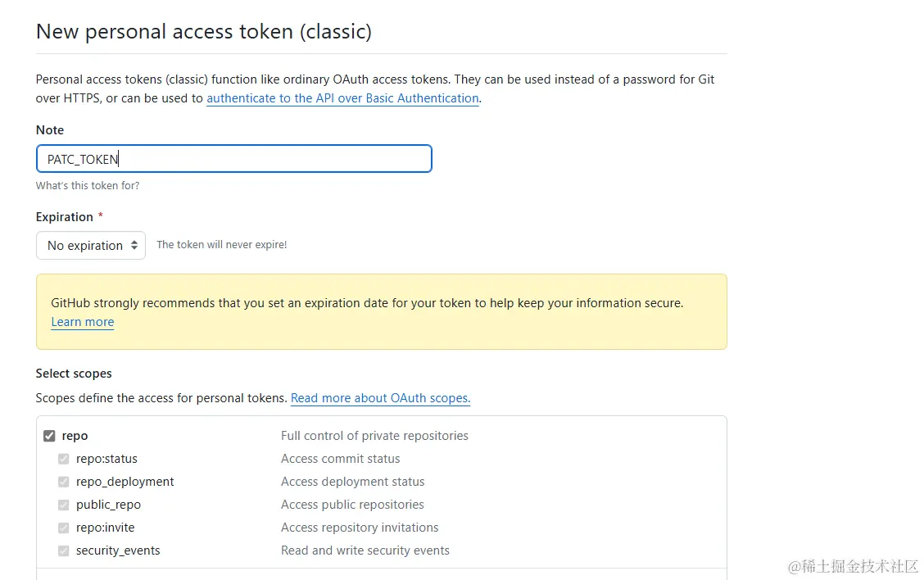Viewport: 924px width, 580px height.
Task: Open the Expiration dropdown
Action: [x=91, y=246]
